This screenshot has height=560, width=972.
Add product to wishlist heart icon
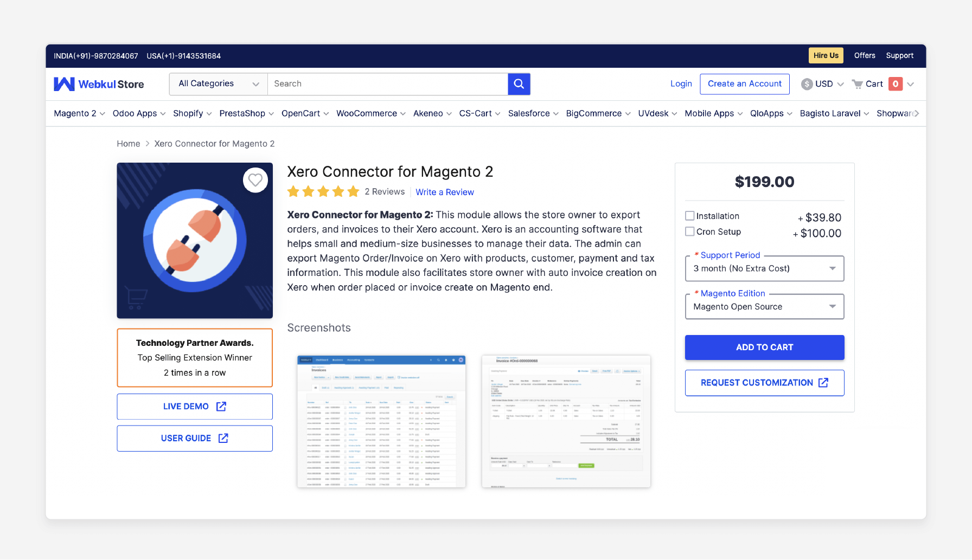click(255, 180)
